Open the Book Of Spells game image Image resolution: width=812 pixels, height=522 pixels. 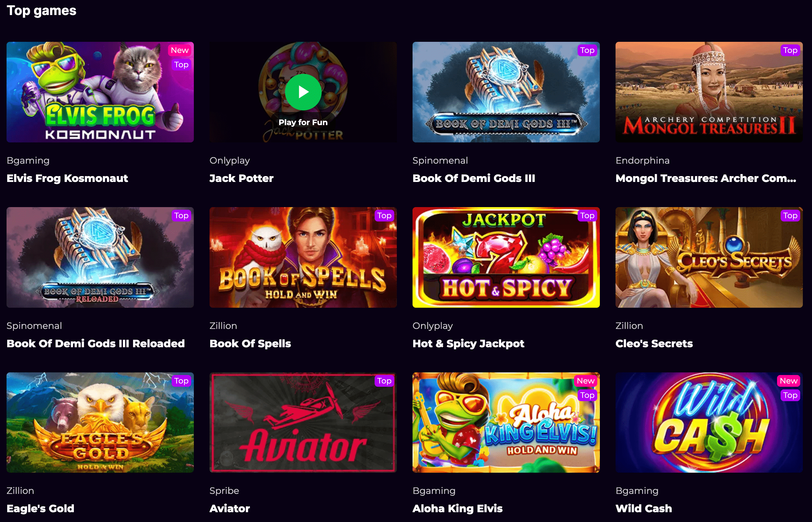point(303,257)
